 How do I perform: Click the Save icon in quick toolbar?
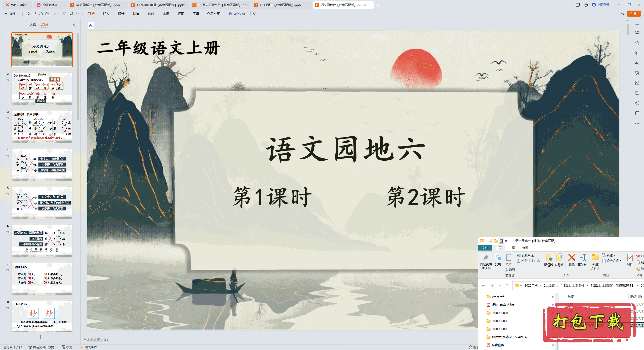coord(28,14)
